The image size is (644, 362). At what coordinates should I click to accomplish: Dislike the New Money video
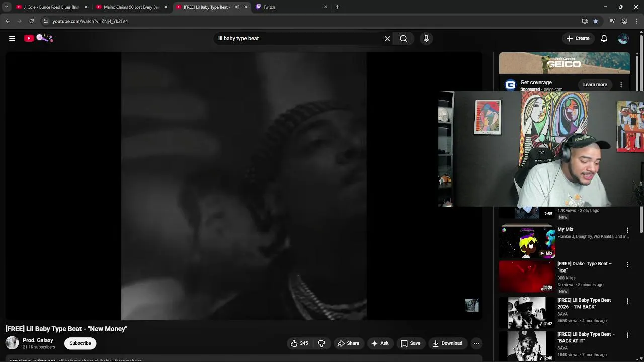click(321, 343)
